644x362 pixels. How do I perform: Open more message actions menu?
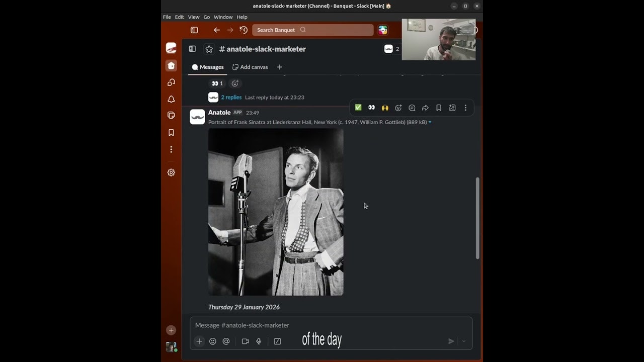pos(465,108)
